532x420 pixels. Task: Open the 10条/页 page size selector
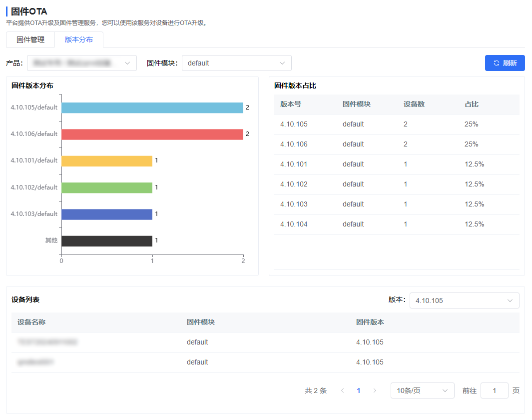click(x=422, y=390)
